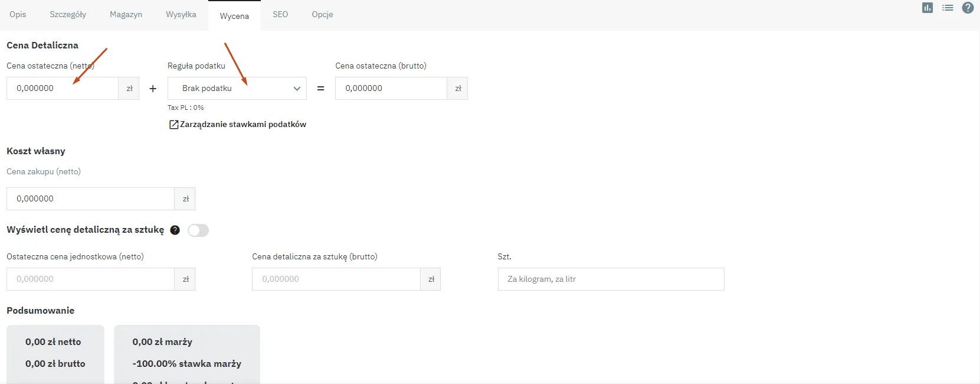Open the statistics chart icon

click(x=927, y=8)
